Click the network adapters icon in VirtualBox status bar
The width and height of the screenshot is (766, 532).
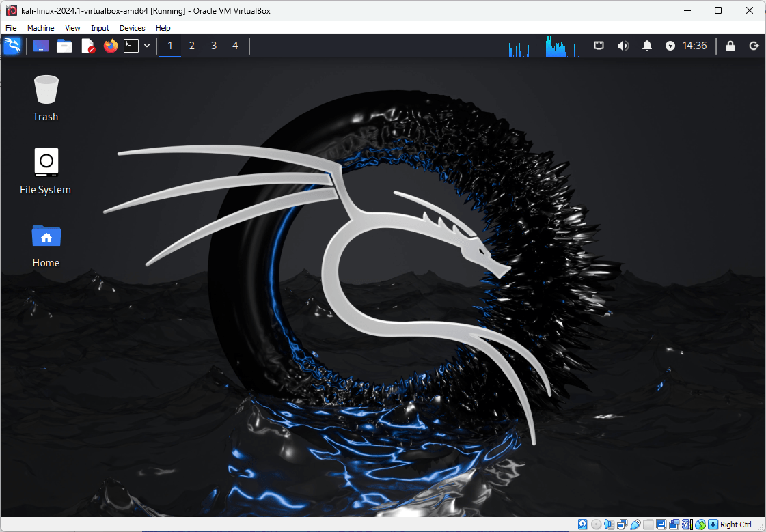622,524
